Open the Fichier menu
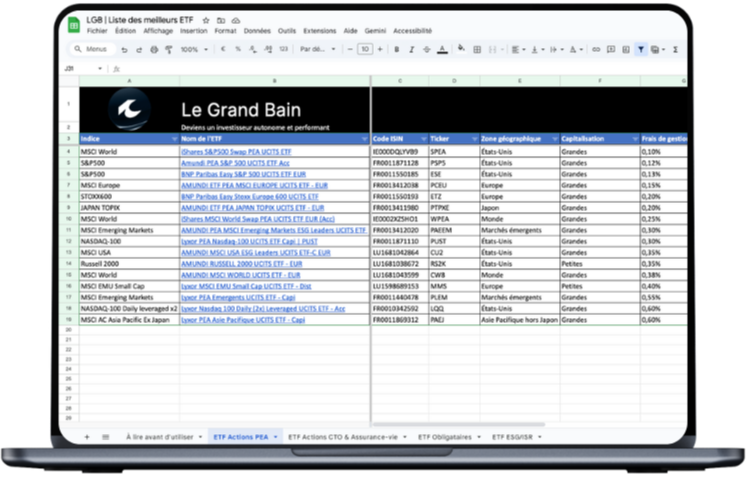This screenshot has width=747, height=477. (x=97, y=31)
